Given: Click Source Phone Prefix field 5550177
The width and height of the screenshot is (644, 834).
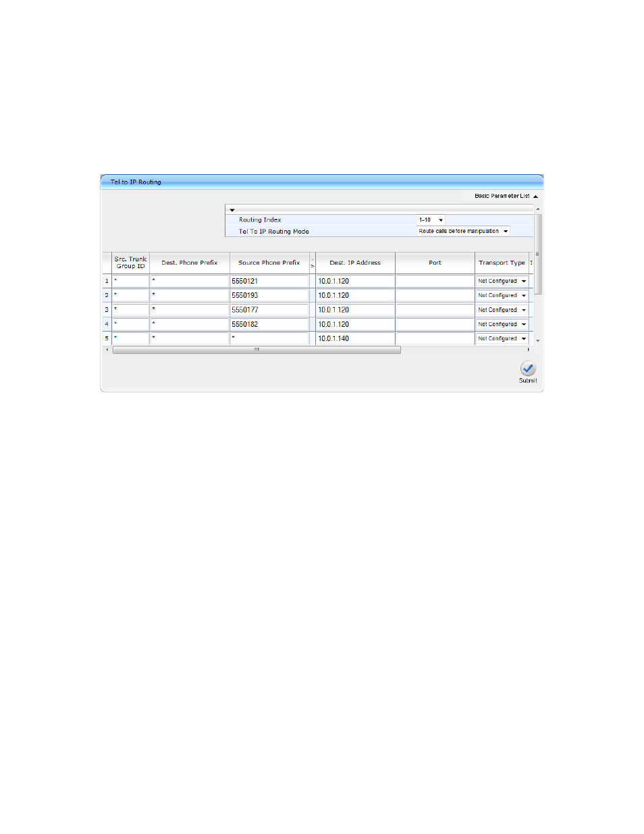Looking at the screenshot, I should 269,310.
